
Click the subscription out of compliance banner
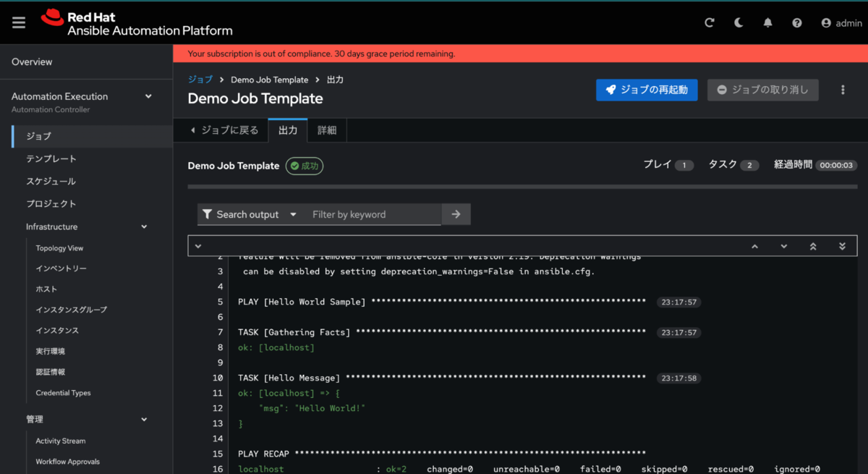coord(520,54)
